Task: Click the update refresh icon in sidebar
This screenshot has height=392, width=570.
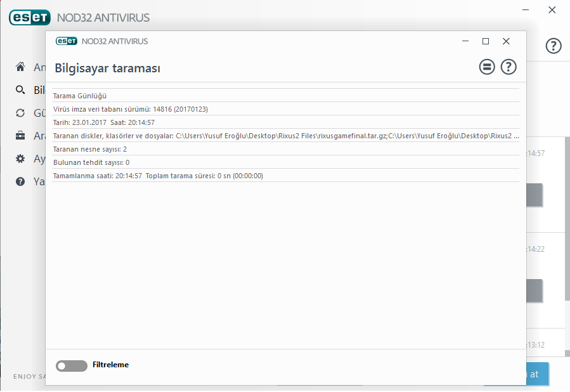Action: pyautogui.click(x=20, y=113)
